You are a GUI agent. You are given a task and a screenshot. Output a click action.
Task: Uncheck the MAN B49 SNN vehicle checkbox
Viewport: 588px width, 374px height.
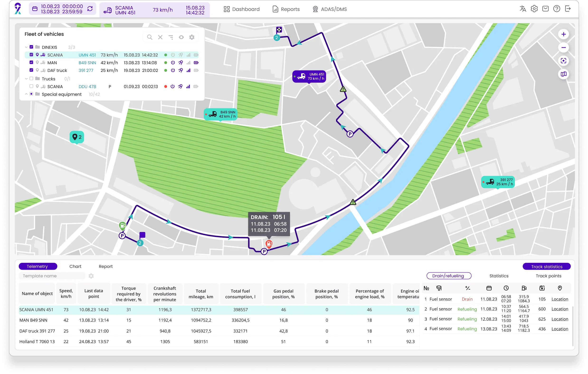(31, 62)
